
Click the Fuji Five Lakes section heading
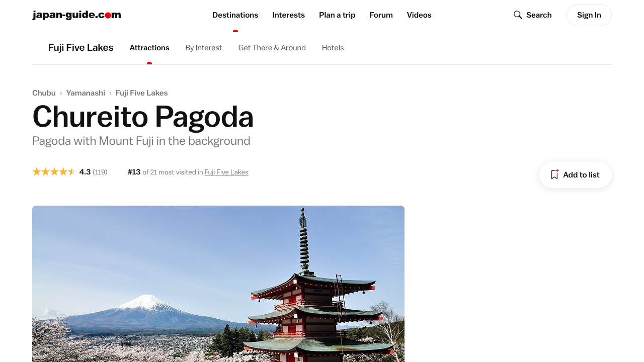click(x=81, y=48)
